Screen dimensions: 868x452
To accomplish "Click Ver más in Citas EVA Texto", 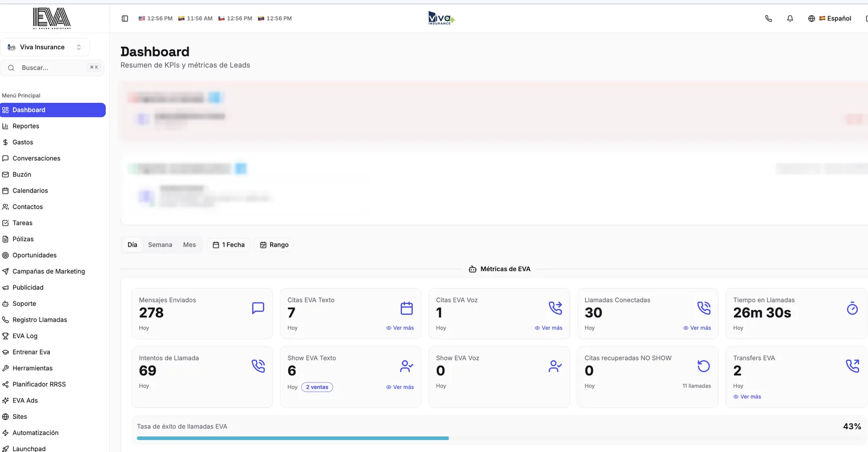I will [x=400, y=328].
